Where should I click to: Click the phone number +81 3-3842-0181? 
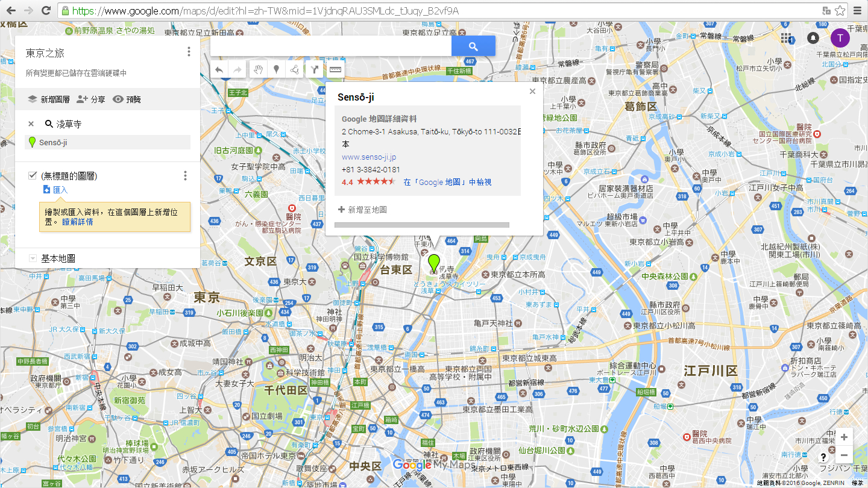click(x=371, y=169)
